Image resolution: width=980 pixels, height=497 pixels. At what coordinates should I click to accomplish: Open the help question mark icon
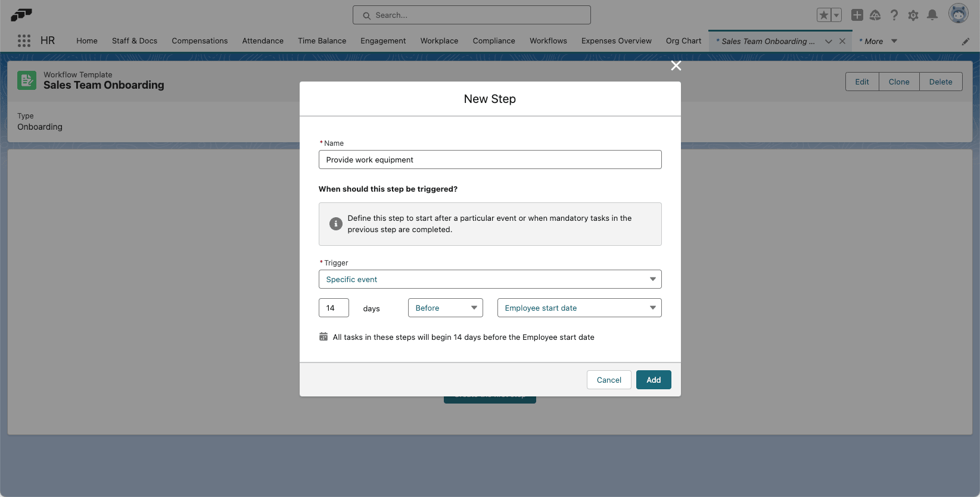pos(894,15)
